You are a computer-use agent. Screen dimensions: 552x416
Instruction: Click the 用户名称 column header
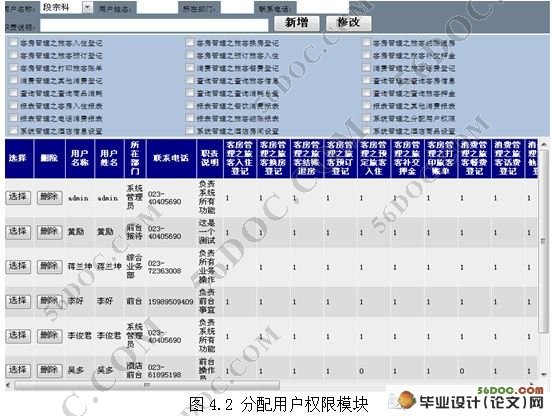tap(80, 158)
